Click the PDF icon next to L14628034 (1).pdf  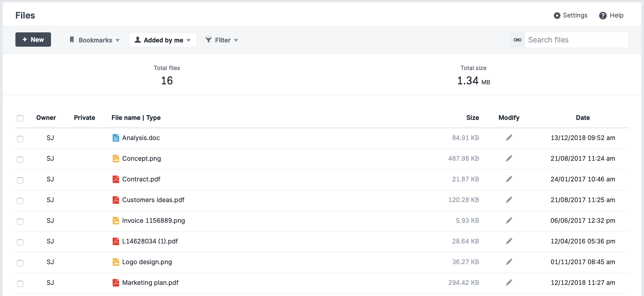(x=116, y=241)
